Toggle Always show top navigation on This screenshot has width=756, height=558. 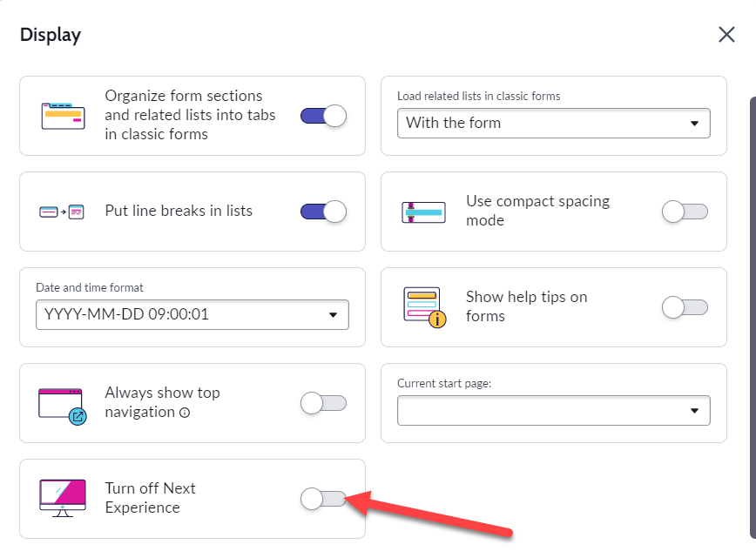(x=323, y=403)
